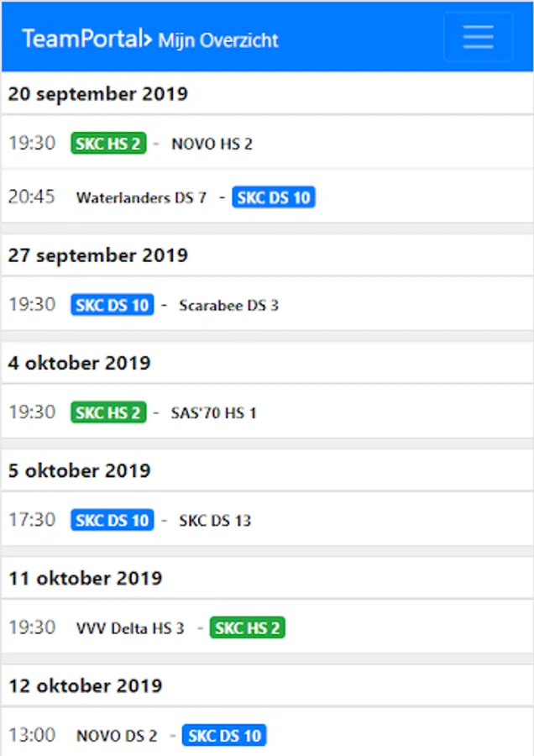Tap SKC DS 10 badge against Scarabee DS 3
The height and width of the screenshot is (756, 534).
tap(113, 305)
